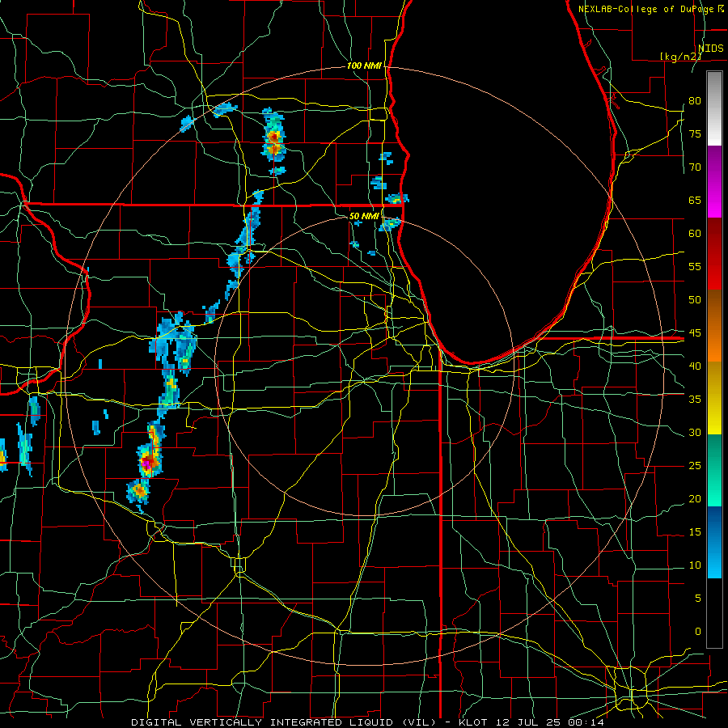Viewport: 728px width, 728px height.
Task: Select the 0 value on the legend
Action: pos(698,632)
